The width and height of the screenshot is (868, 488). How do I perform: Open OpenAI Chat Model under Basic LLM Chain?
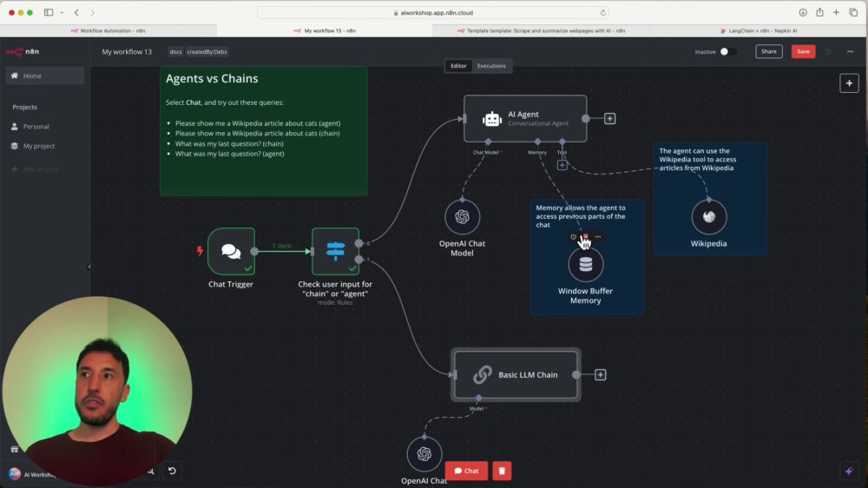point(424,453)
